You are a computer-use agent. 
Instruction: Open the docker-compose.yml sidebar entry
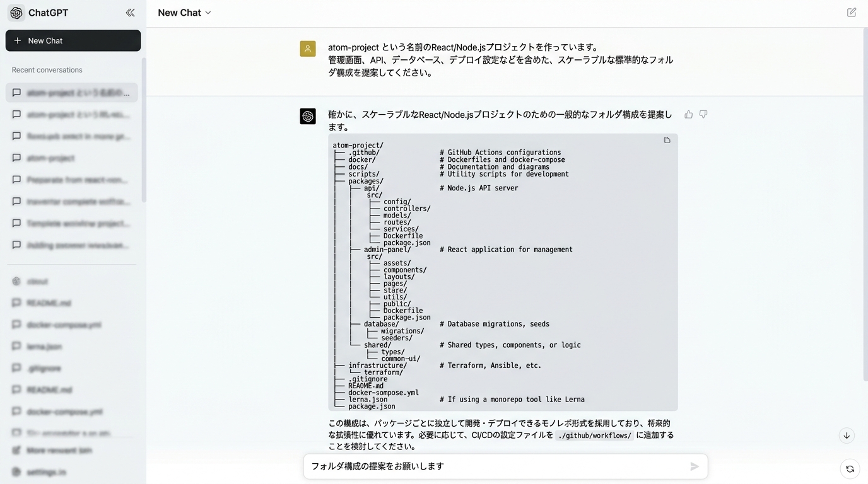[64, 325]
